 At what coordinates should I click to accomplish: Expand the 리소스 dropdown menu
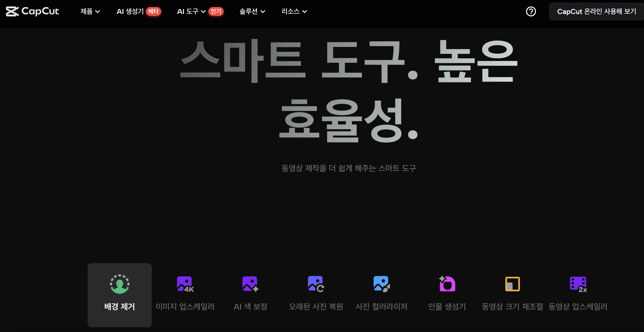coord(294,11)
